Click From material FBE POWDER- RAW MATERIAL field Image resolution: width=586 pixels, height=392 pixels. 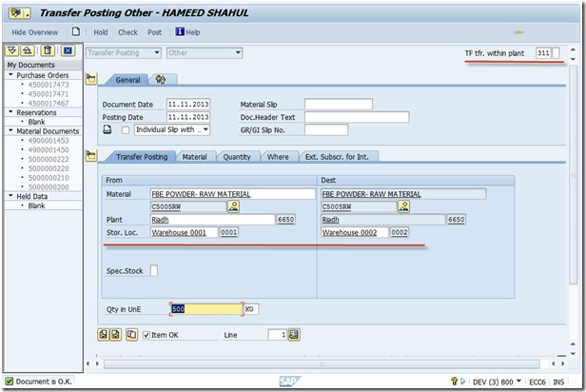[233, 194]
